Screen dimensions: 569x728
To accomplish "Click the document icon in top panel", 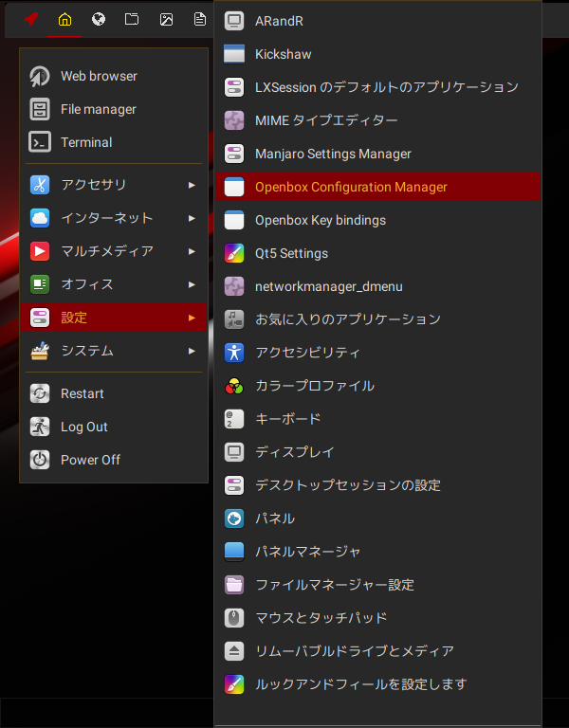I will coord(200,19).
